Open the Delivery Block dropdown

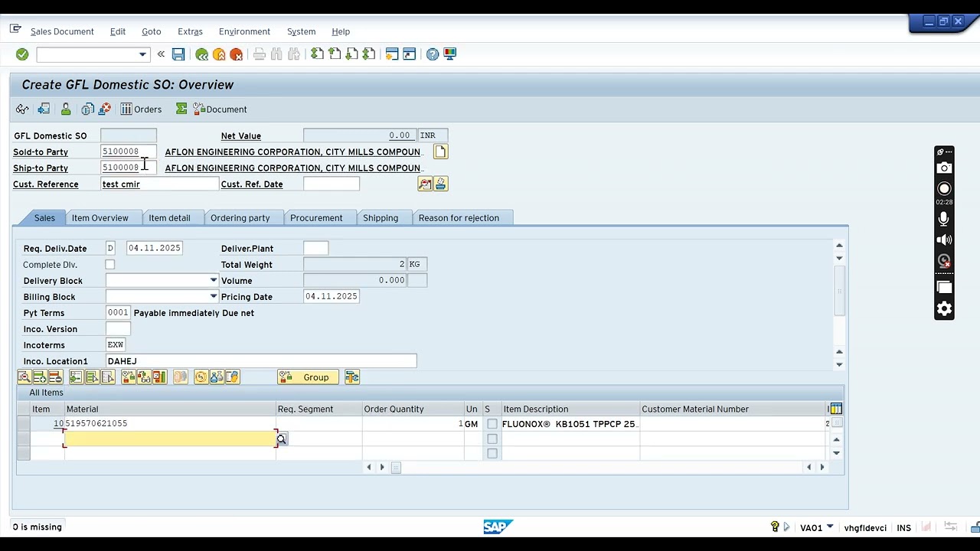[214, 281]
